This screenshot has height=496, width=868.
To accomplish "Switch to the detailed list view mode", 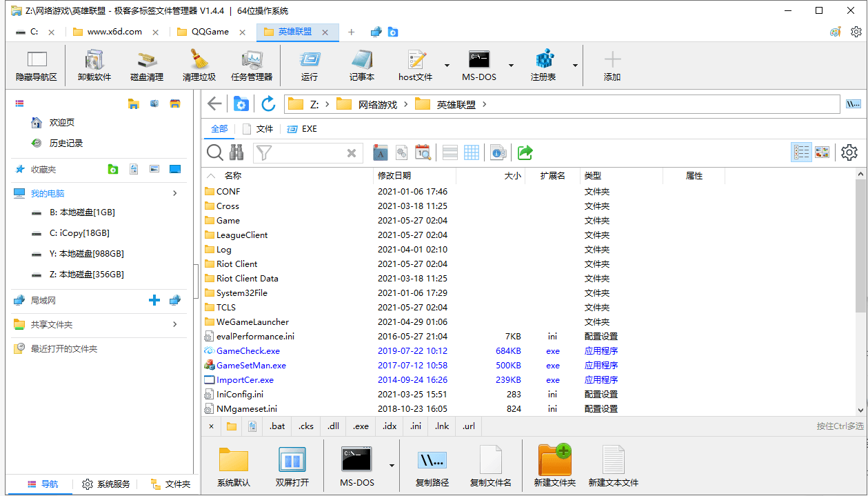I will click(801, 152).
